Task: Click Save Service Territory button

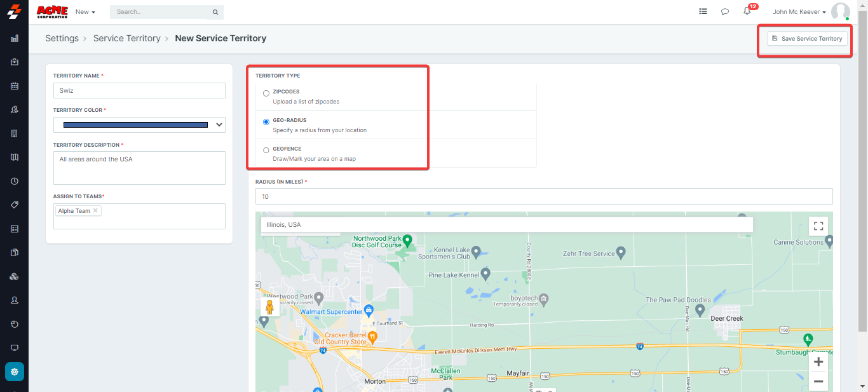Action: [x=806, y=39]
